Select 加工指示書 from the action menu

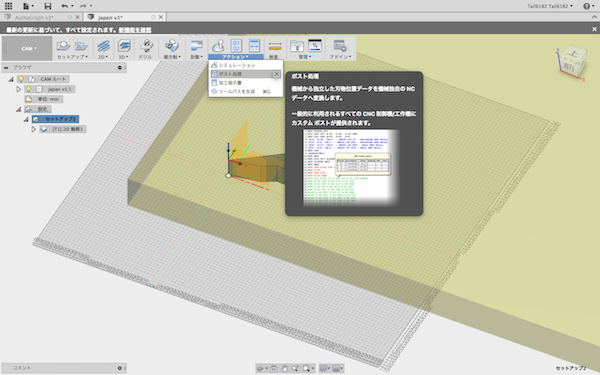(x=246, y=83)
